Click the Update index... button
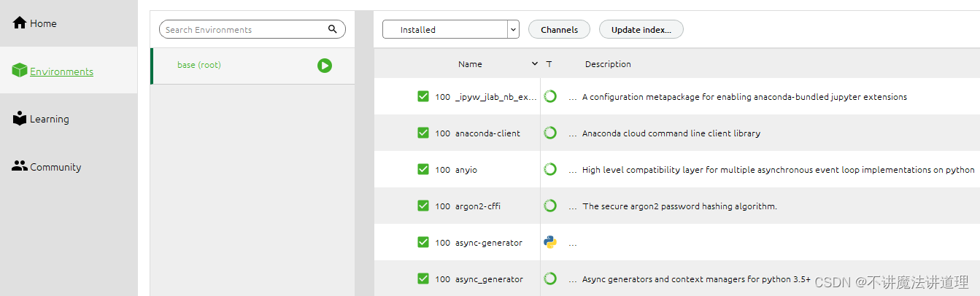The height and width of the screenshot is (296, 980). click(x=641, y=29)
